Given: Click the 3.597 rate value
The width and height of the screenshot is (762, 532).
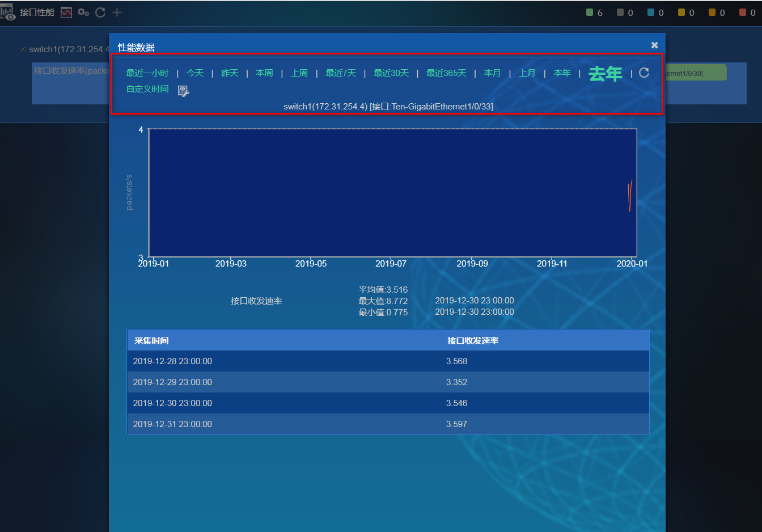Looking at the screenshot, I should pos(456,424).
